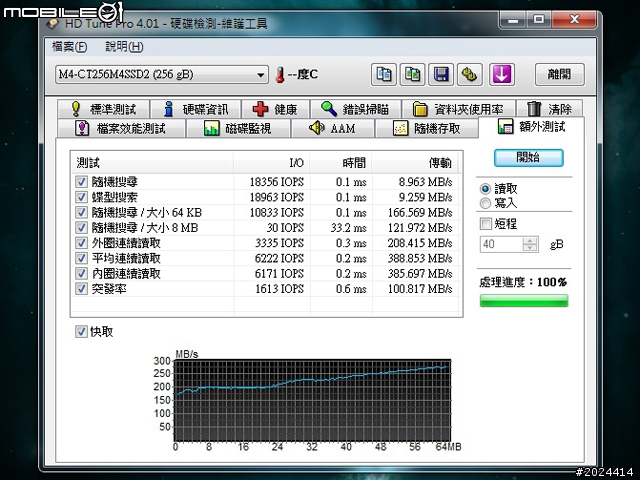This screenshot has height=480, width=640.
Task: Open the 資料夾使用率 folder usage tab
Action: coord(459,109)
